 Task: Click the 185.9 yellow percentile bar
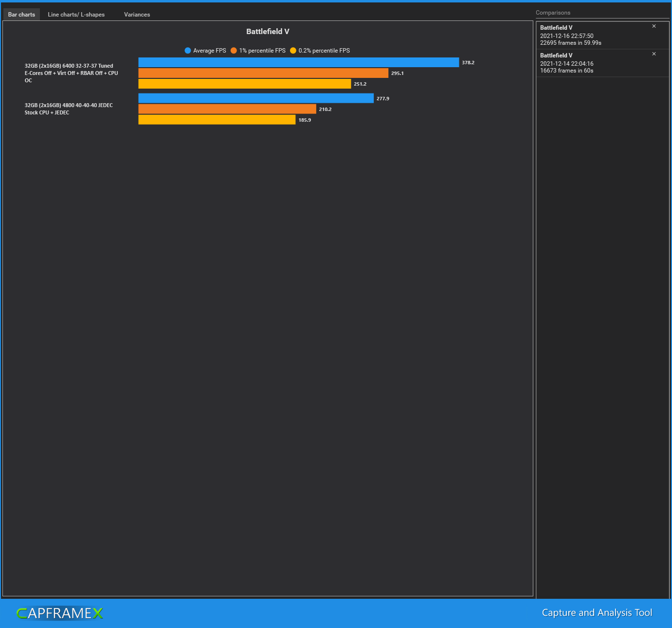click(x=217, y=120)
